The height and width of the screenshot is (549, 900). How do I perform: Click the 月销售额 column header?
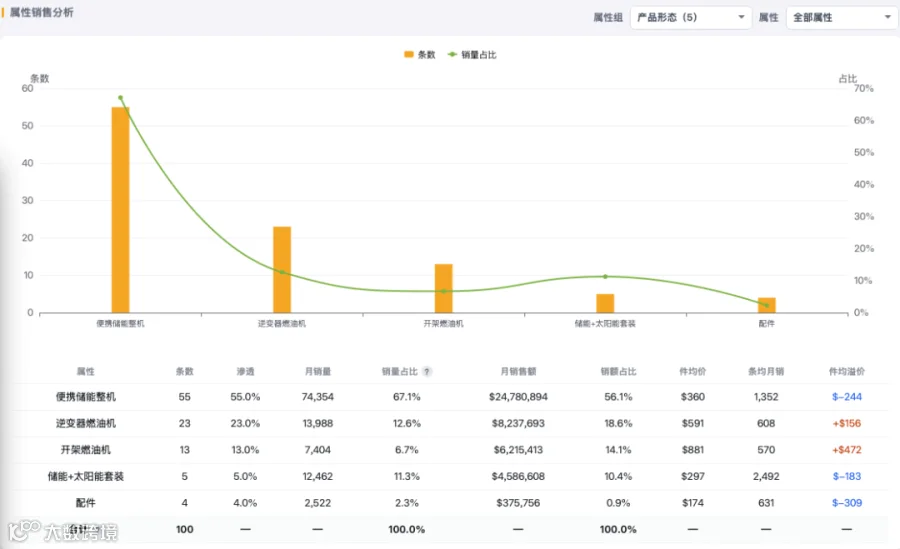[518, 372]
